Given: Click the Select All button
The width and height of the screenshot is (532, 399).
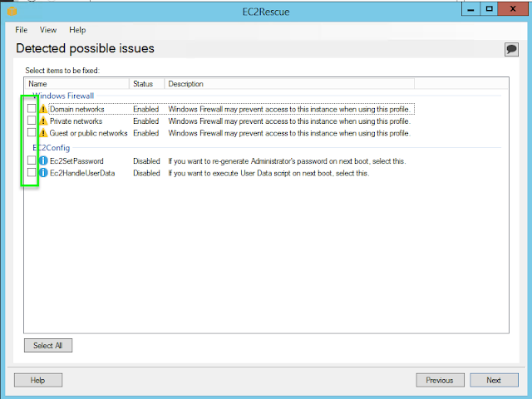Looking at the screenshot, I should [x=48, y=346].
